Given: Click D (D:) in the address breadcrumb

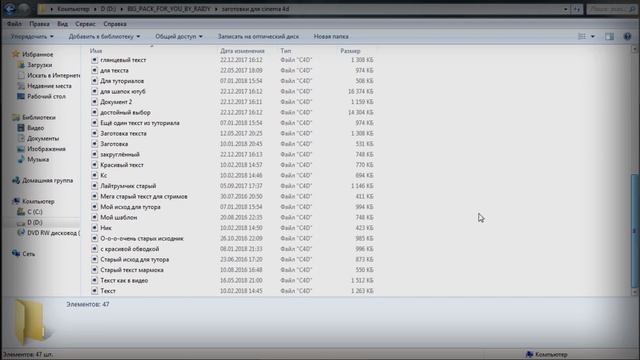Looking at the screenshot, I should pos(109,9).
